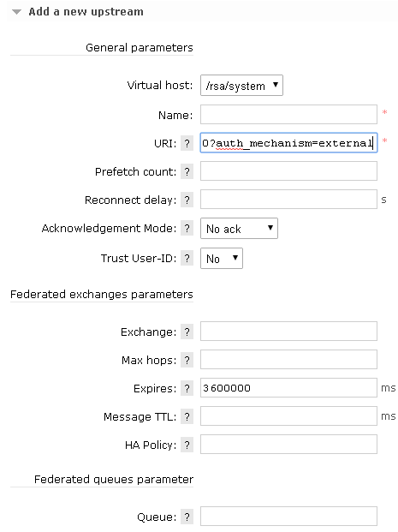Click the URI input field
398x532 pixels.
pos(288,143)
